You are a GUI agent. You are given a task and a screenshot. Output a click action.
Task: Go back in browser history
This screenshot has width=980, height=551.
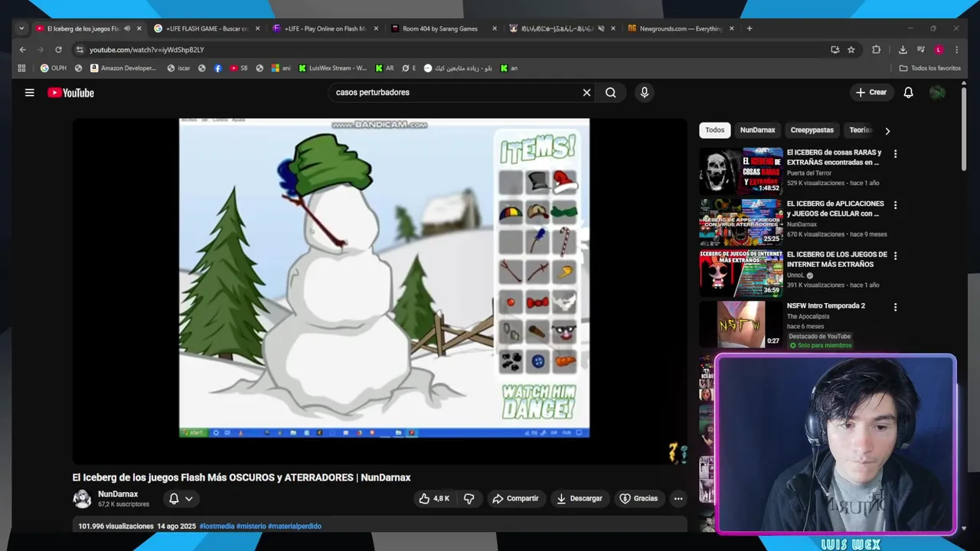(x=22, y=50)
